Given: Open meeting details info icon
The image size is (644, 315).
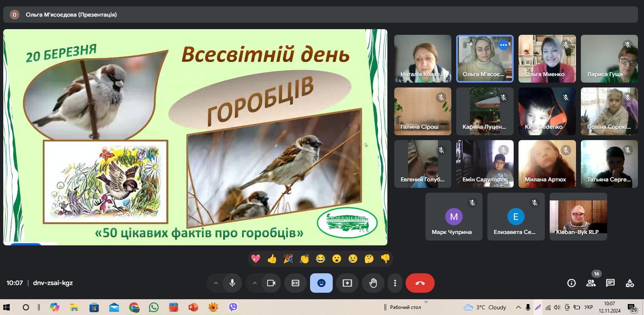Looking at the screenshot, I should [572, 283].
